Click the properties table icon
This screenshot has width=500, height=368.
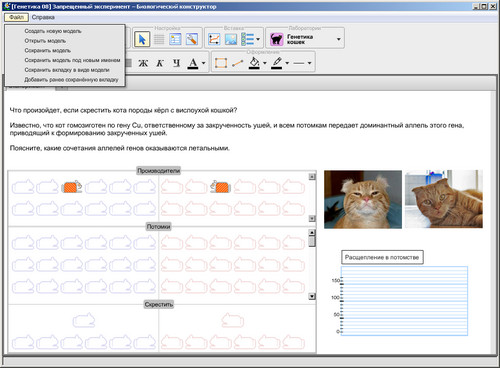(x=175, y=39)
